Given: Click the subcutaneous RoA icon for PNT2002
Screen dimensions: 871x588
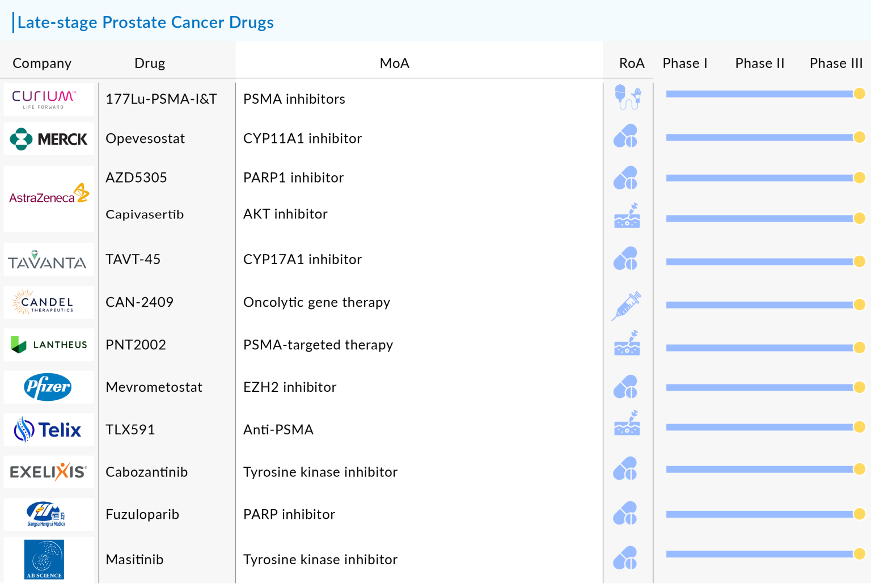Looking at the screenshot, I should 626,344.
